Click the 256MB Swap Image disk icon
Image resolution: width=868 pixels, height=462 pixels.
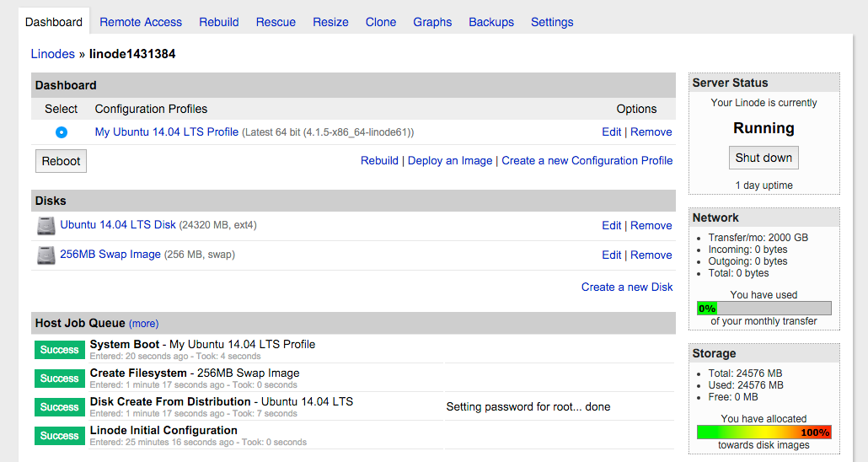[x=46, y=255]
